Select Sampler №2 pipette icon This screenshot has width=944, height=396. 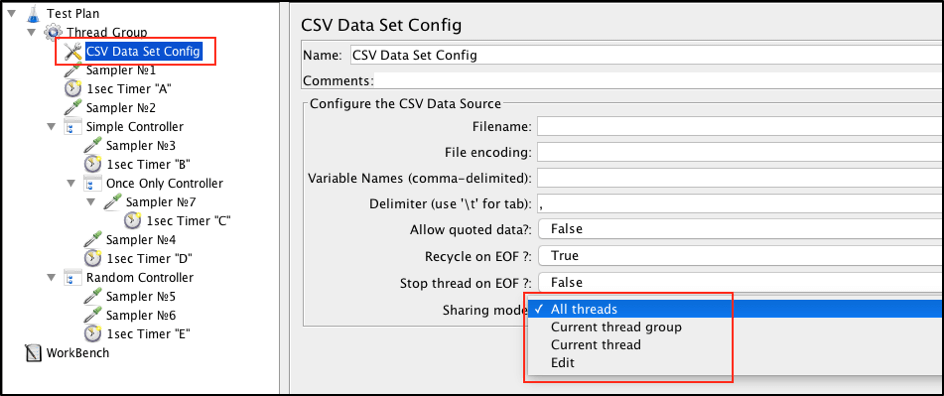(73, 108)
